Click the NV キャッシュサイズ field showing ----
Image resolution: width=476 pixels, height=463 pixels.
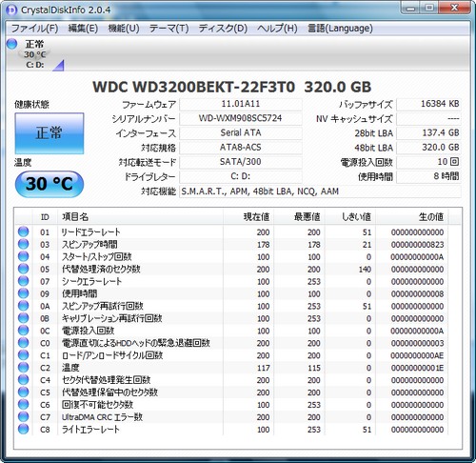click(x=428, y=118)
